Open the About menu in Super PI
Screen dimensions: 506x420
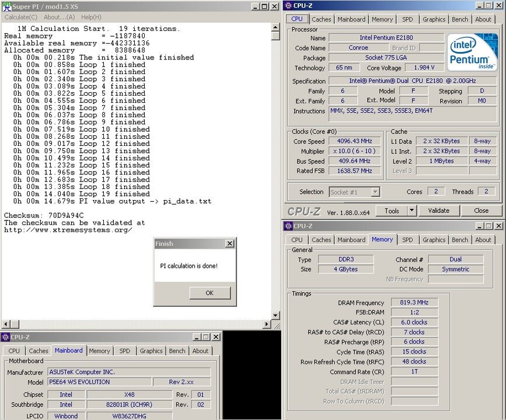(x=60, y=17)
